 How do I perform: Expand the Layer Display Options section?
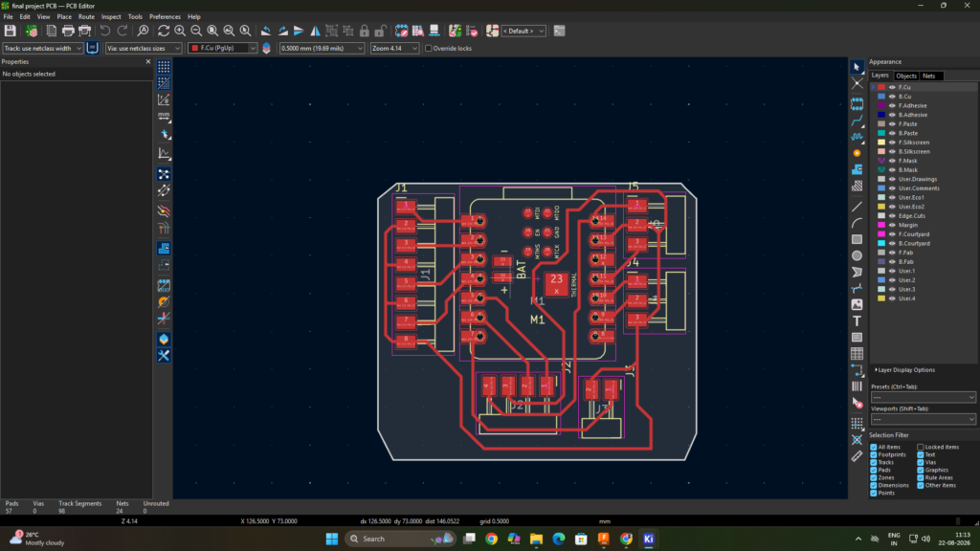(904, 370)
